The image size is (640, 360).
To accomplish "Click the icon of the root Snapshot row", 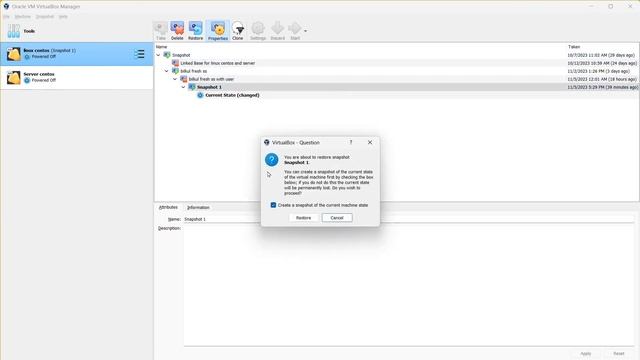I will tap(167, 55).
